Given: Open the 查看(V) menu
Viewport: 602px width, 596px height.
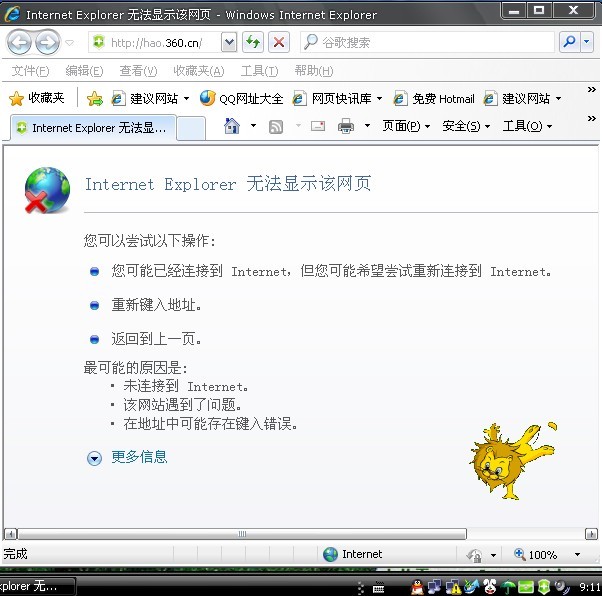Looking at the screenshot, I should [138, 71].
